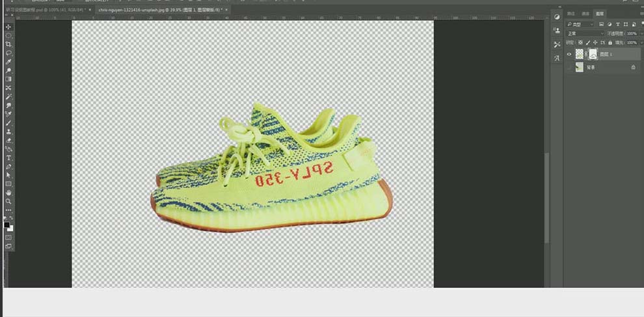Select the Hand tool
Screen dimensions: 644x317
pos(8,193)
